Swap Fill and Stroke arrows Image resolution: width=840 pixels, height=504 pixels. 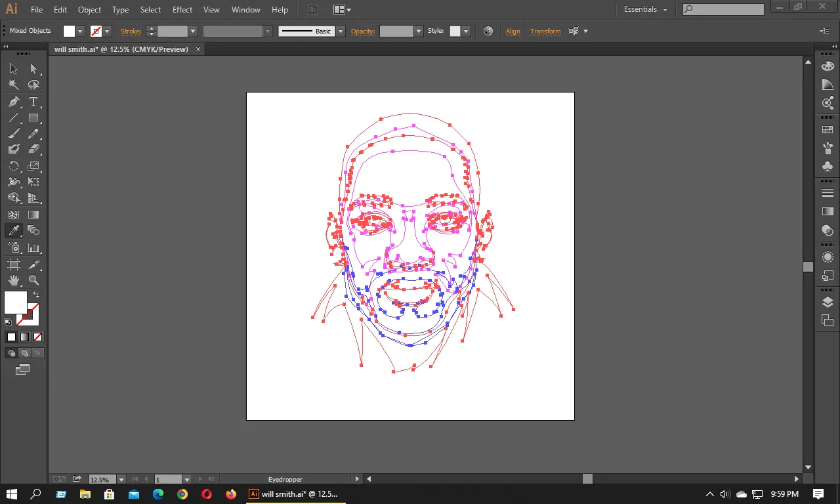[x=36, y=295]
